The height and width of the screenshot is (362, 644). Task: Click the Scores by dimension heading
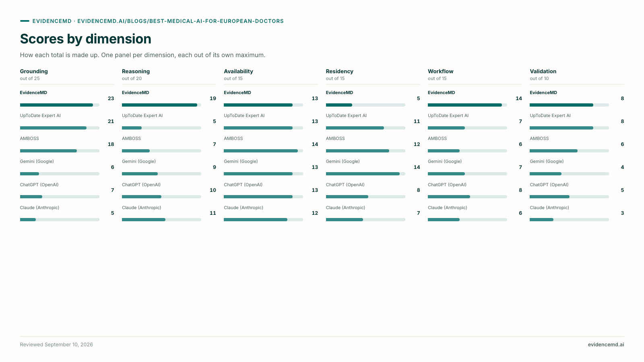pyautogui.click(x=86, y=39)
